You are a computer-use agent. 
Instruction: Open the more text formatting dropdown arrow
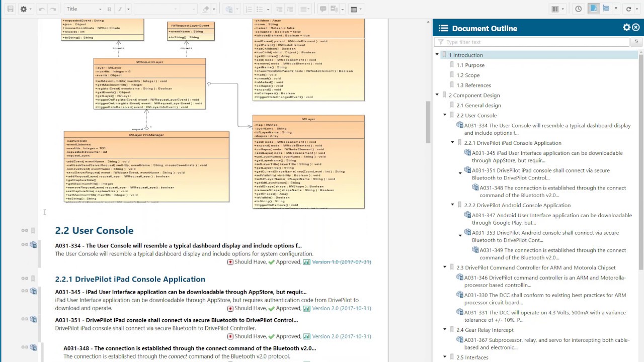129,9
